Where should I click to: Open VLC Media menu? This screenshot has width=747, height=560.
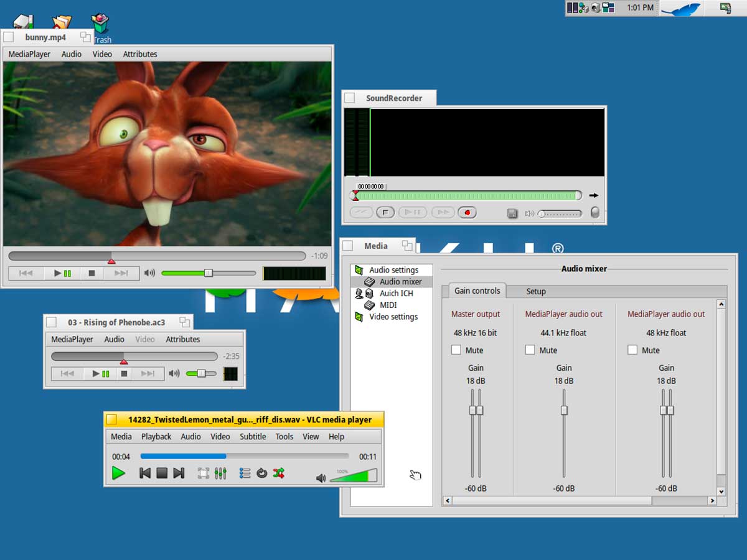(121, 437)
